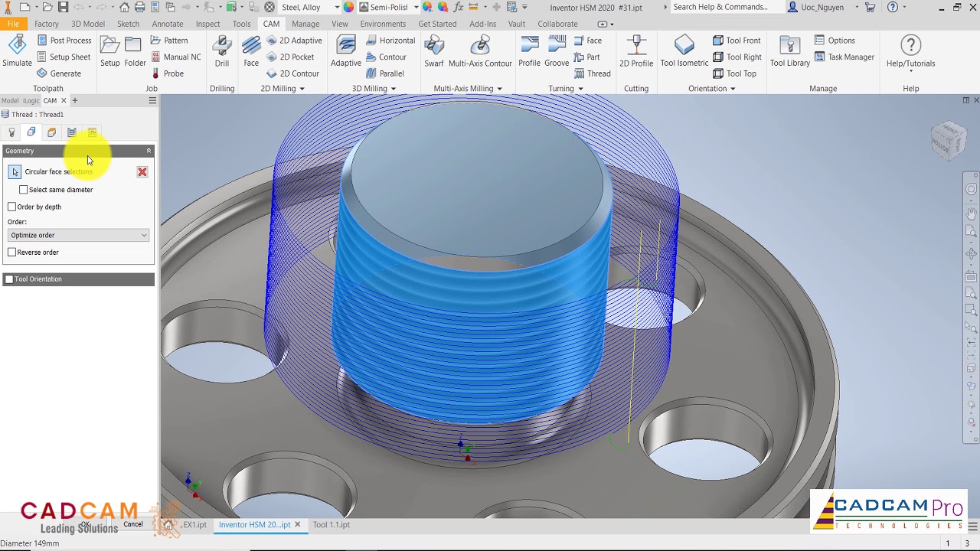Viewport: 980px width, 551px height.
Task: Set view to Tool Isometric
Action: (x=684, y=51)
